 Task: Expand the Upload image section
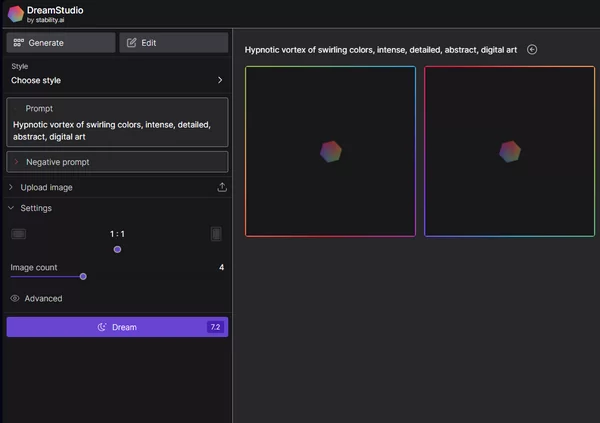click(46, 187)
